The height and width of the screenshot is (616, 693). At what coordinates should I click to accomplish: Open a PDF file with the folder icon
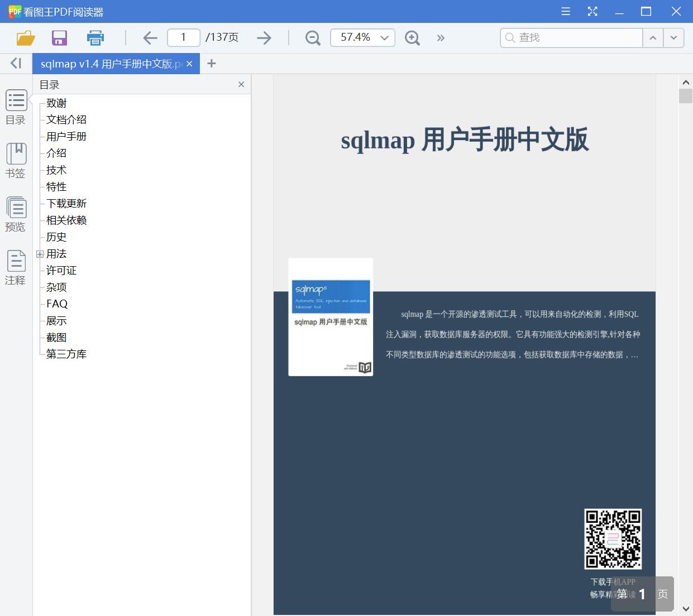[25, 37]
